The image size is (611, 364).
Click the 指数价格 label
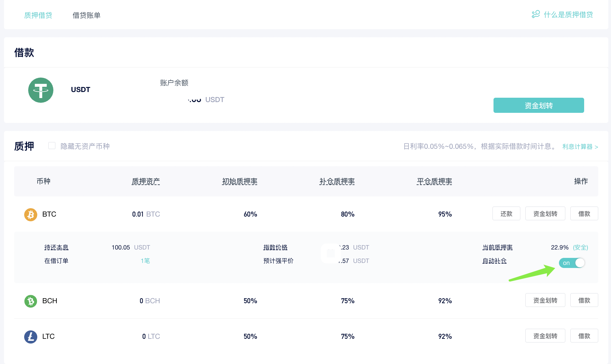[276, 247]
